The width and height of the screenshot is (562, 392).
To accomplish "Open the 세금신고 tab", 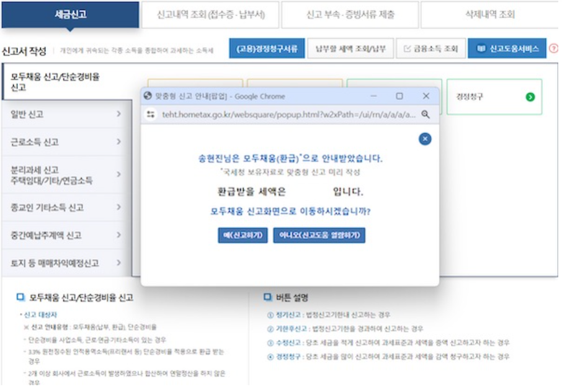I will point(70,14).
